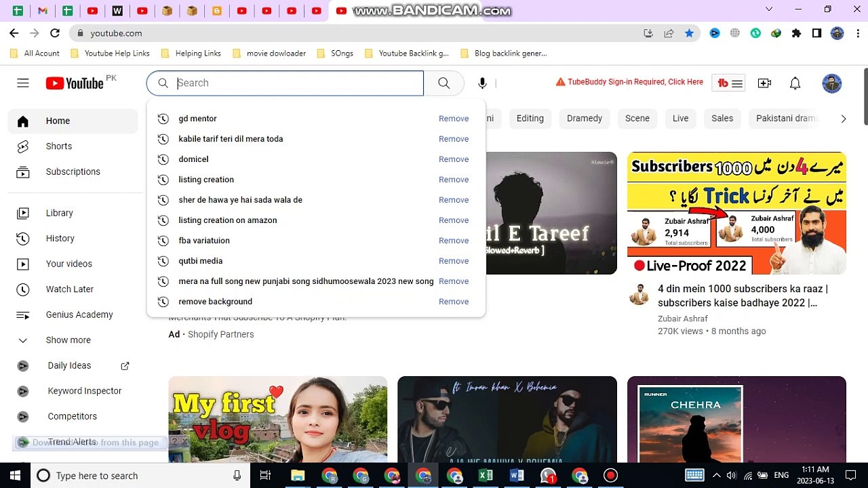The height and width of the screenshot is (488, 868).
Task: Open History in the sidebar
Action: (x=73, y=238)
